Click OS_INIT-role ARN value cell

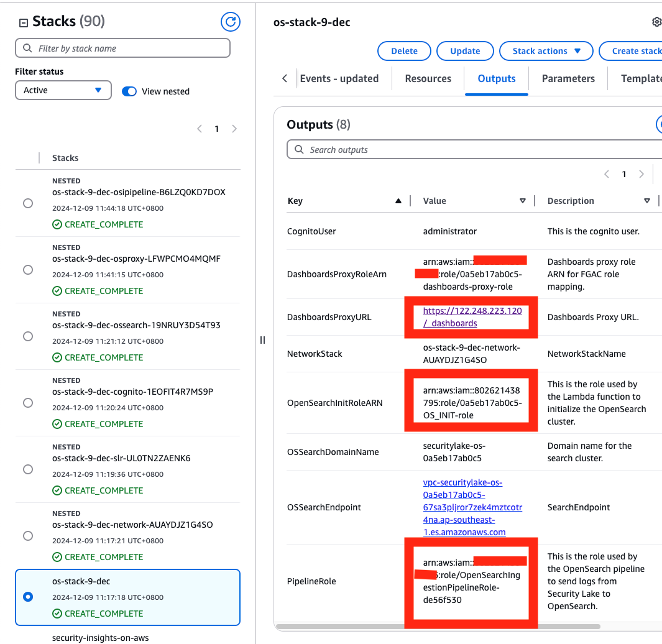pyautogui.click(x=472, y=403)
